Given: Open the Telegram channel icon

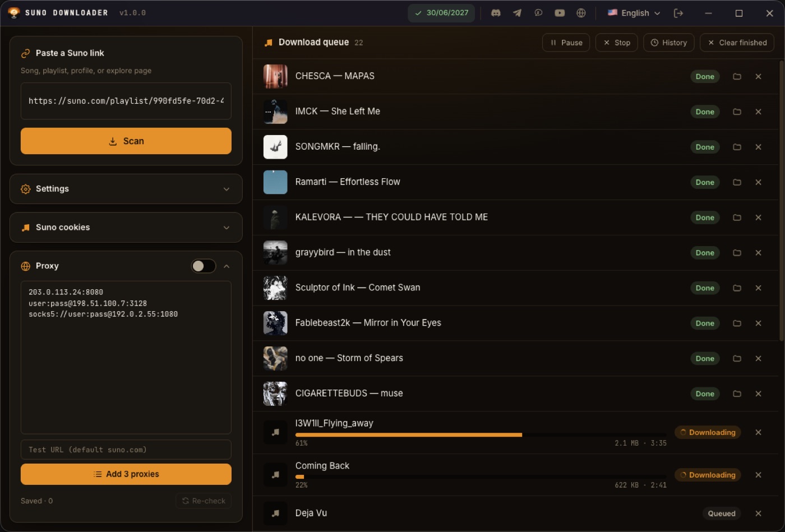Looking at the screenshot, I should pyautogui.click(x=517, y=13).
